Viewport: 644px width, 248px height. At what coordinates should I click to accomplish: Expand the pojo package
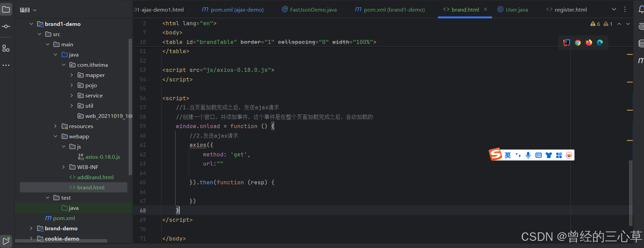click(71, 85)
